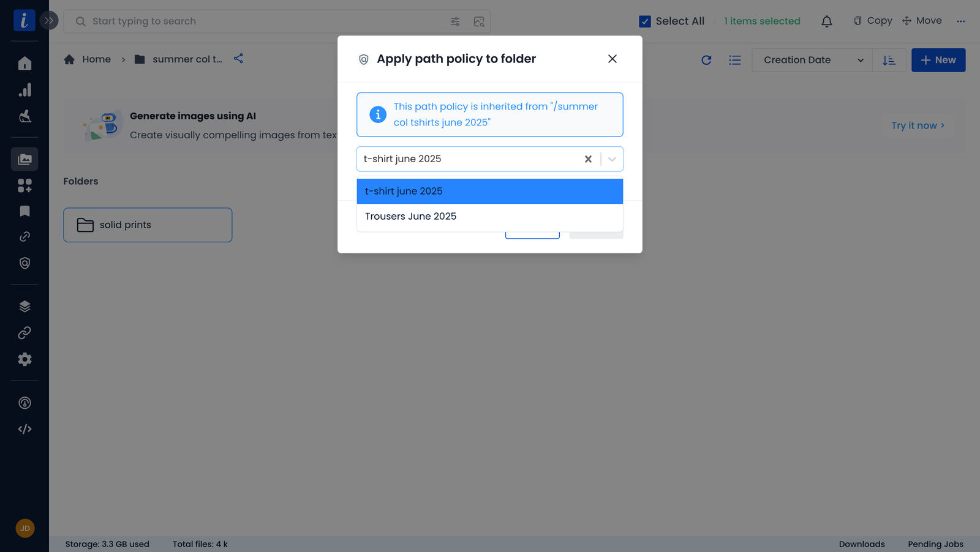
Task: Expand the sidebar with double chevron
Action: (49, 21)
